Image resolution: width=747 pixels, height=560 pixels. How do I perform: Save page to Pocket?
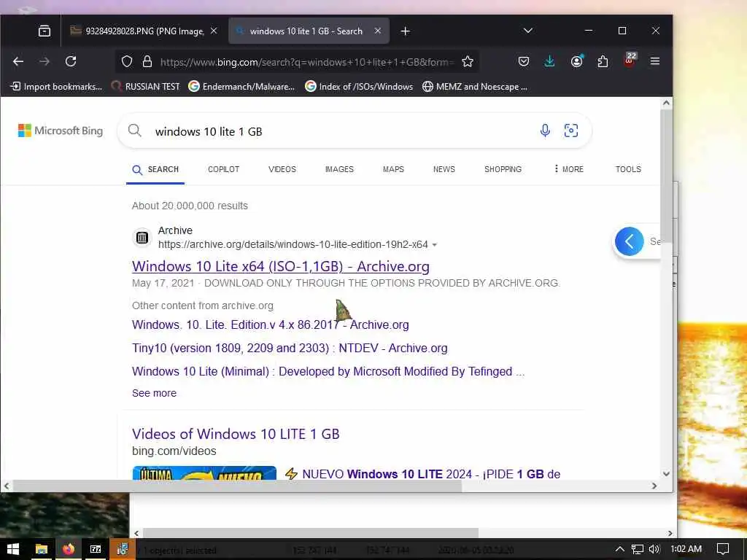pos(524,61)
